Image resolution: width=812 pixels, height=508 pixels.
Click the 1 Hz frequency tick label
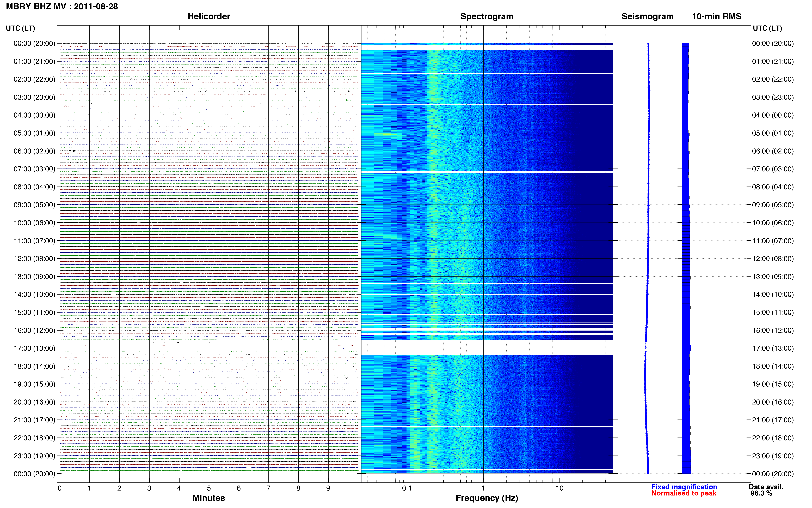click(x=483, y=488)
